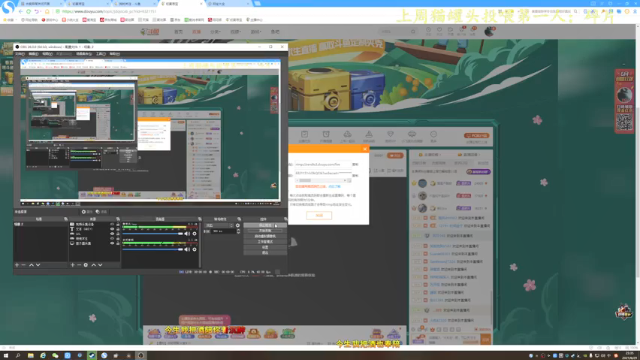Adjust the top mixer channel volume slider
Viewport: 640px width, 360px height.
coord(152,234)
